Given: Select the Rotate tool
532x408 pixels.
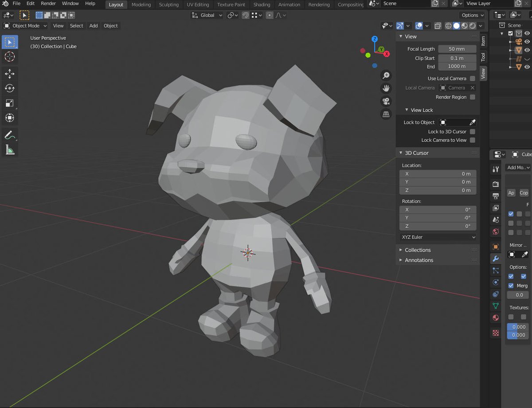Looking at the screenshot, I should [10, 88].
